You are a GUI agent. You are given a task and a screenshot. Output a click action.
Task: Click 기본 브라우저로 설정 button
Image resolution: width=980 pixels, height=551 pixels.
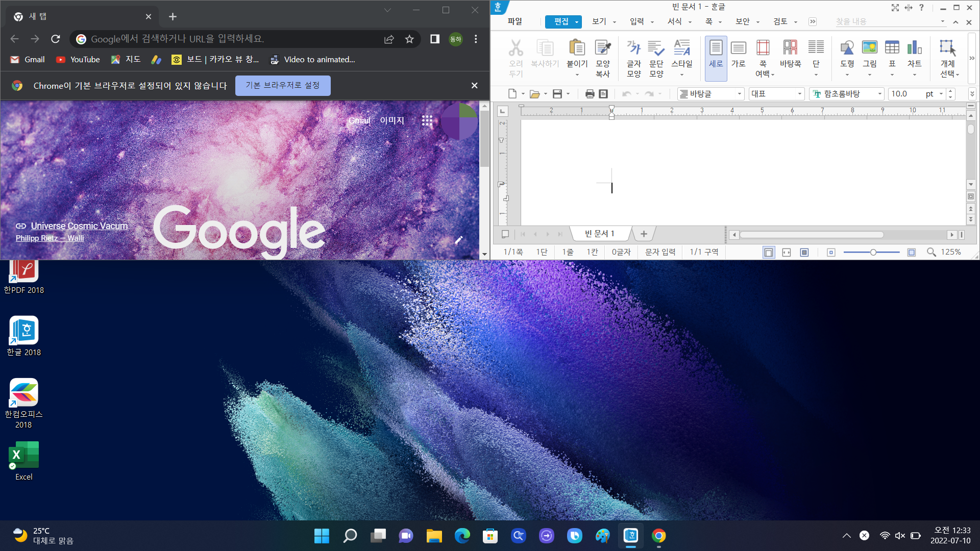(x=283, y=86)
